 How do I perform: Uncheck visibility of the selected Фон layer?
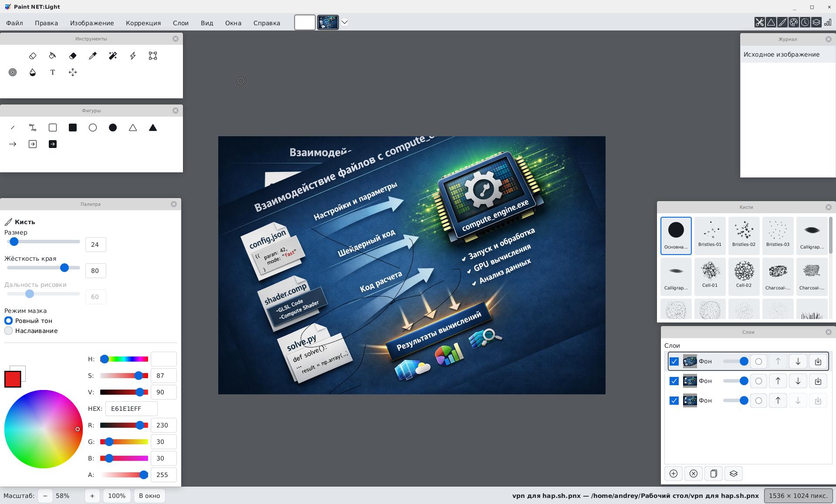pyautogui.click(x=674, y=361)
